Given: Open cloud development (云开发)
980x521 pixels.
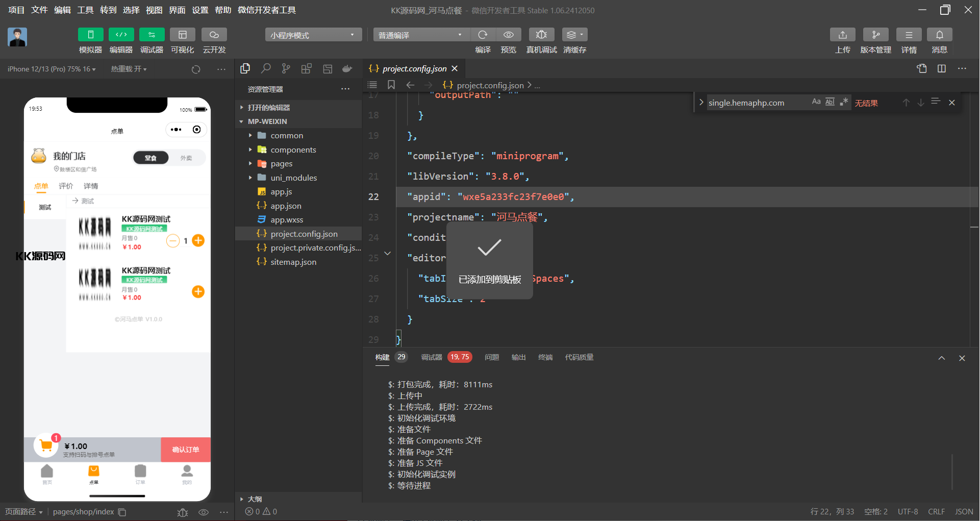Looking at the screenshot, I should (214, 35).
